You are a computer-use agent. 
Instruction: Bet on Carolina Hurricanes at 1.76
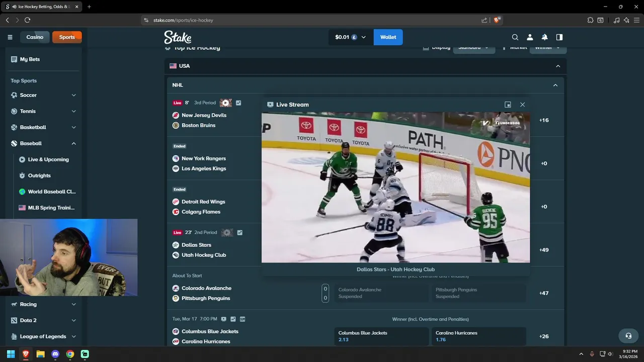tap(479, 336)
